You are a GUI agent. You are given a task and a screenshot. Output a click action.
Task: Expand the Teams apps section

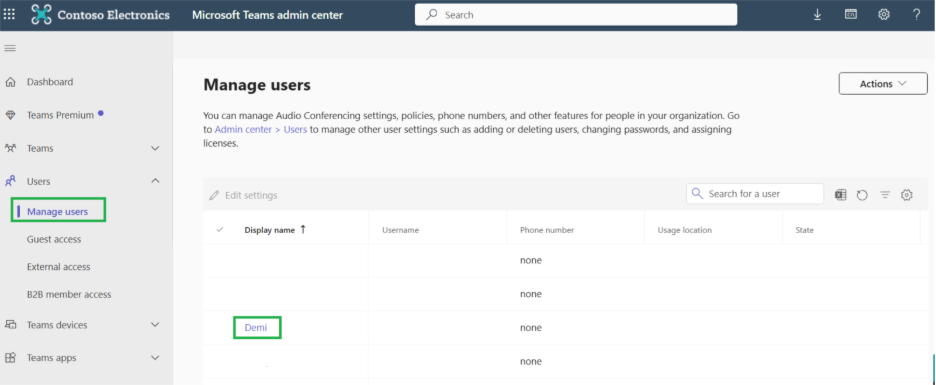pos(155,358)
